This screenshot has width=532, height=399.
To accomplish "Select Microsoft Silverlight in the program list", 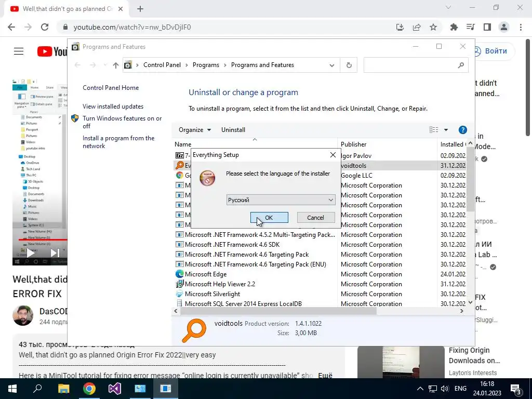I will pos(212,294).
